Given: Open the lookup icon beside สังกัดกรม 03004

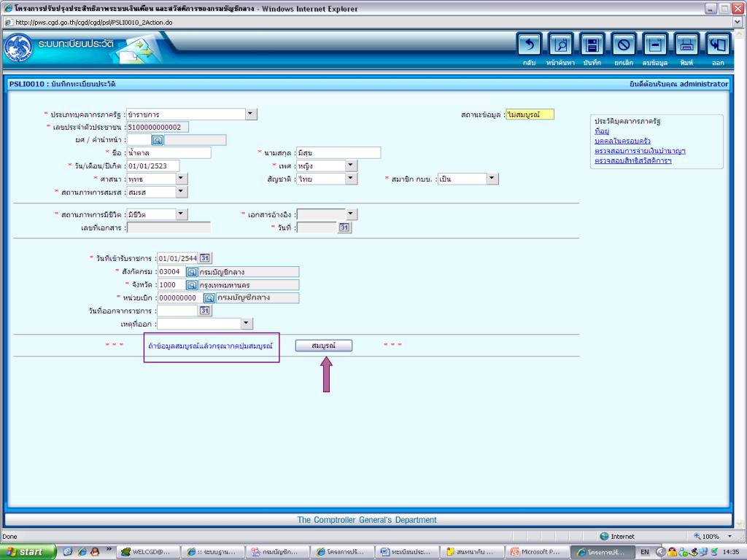Looking at the screenshot, I should 192,272.
